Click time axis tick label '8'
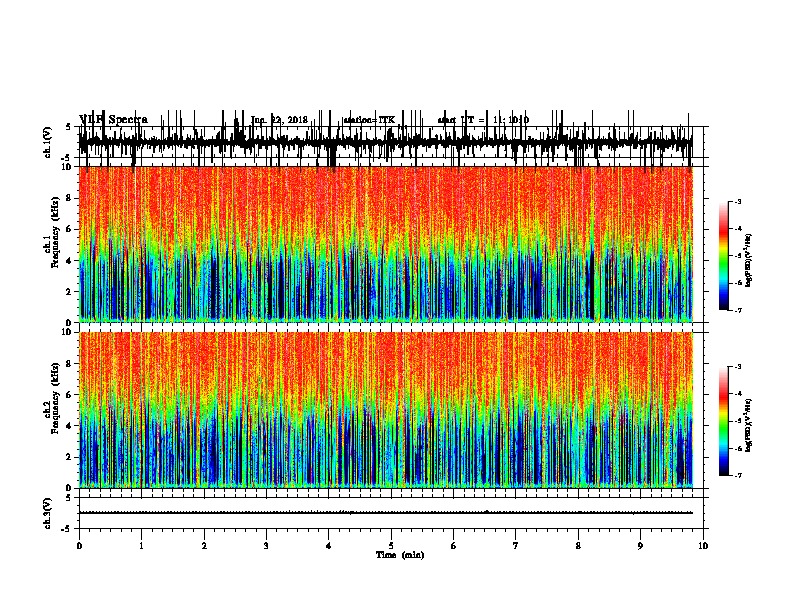 pyautogui.click(x=578, y=546)
